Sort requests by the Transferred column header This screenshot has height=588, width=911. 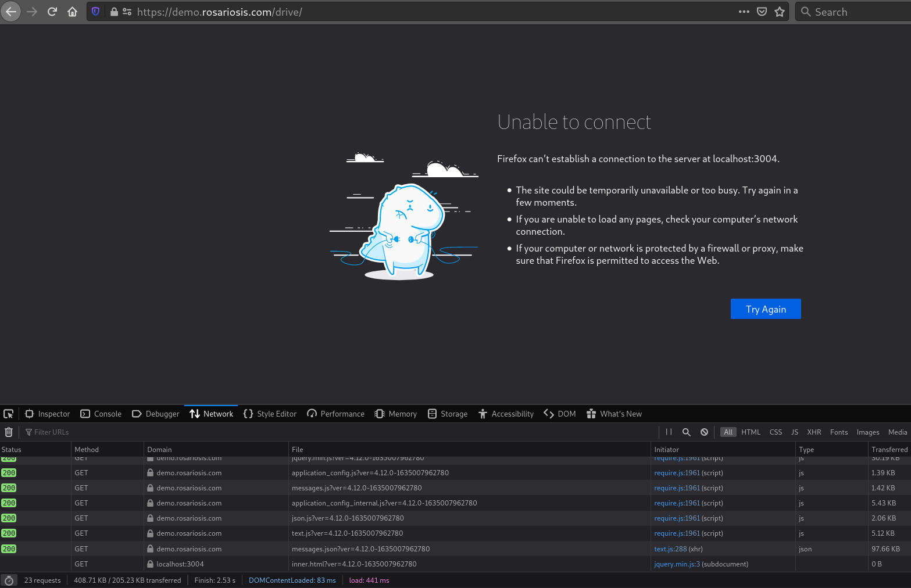[x=889, y=449]
